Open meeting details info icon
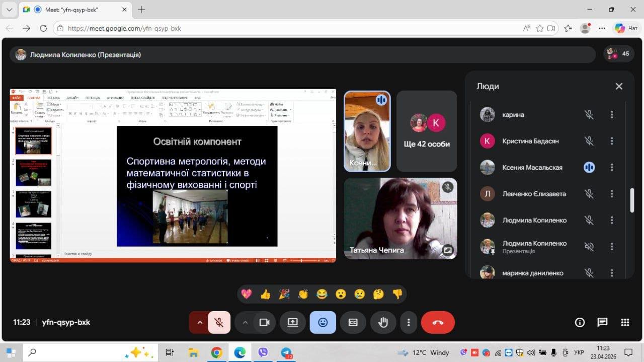Screen dimensions: 644x362 580,323
